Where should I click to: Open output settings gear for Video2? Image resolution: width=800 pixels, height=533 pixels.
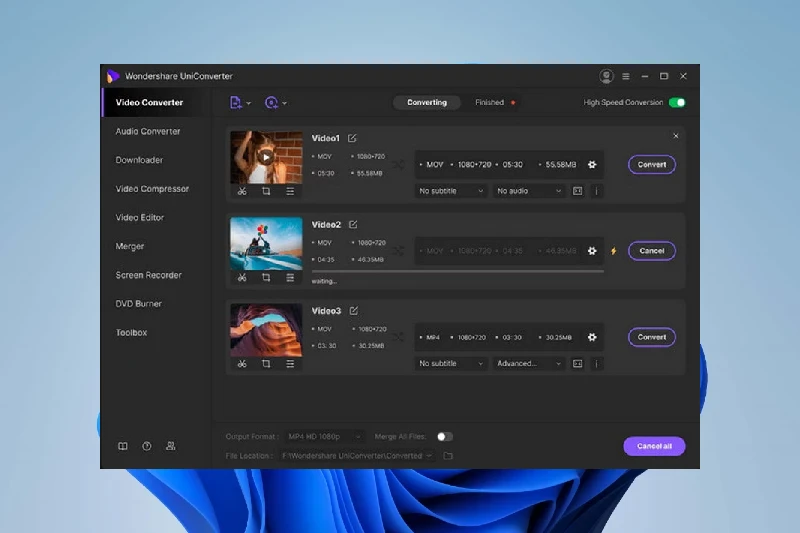[x=592, y=251]
